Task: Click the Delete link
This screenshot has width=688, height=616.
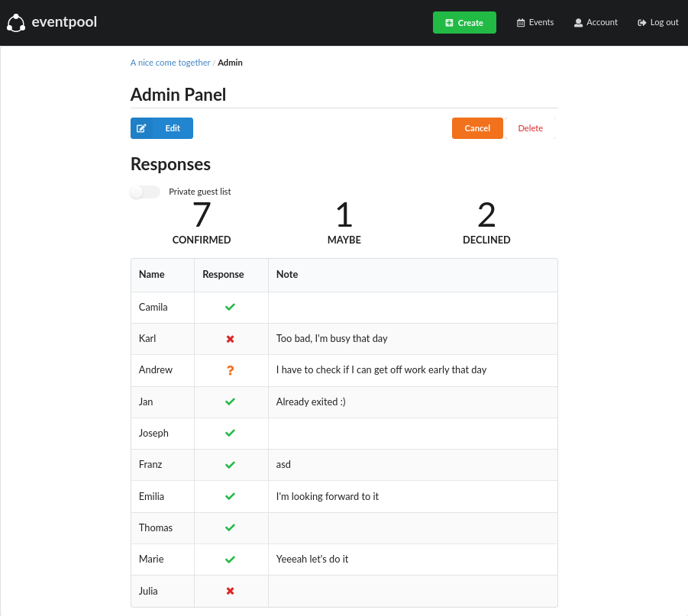Action: coord(530,127)
